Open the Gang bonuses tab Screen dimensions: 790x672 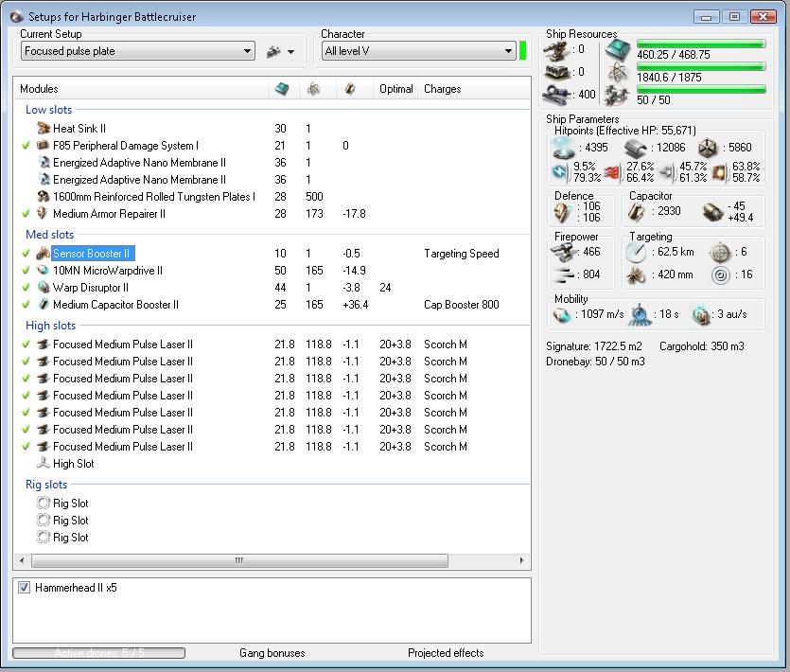272,653
